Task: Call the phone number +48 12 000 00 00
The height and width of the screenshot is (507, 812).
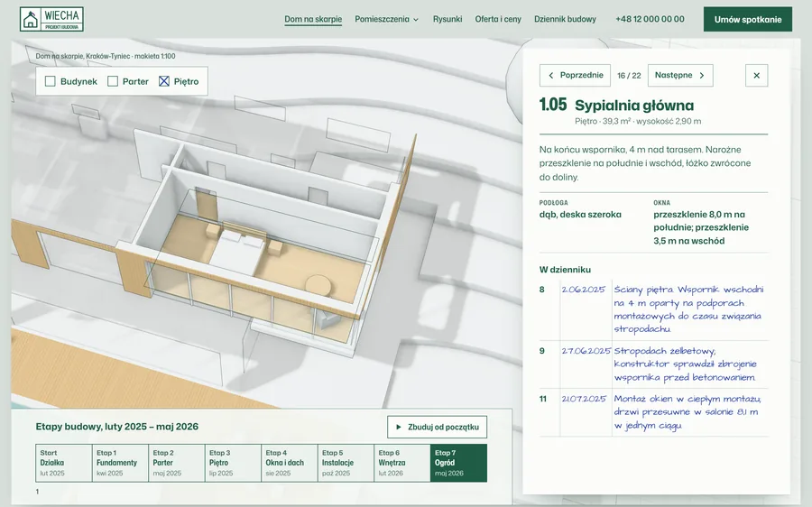Action: (x=650, y=19)
